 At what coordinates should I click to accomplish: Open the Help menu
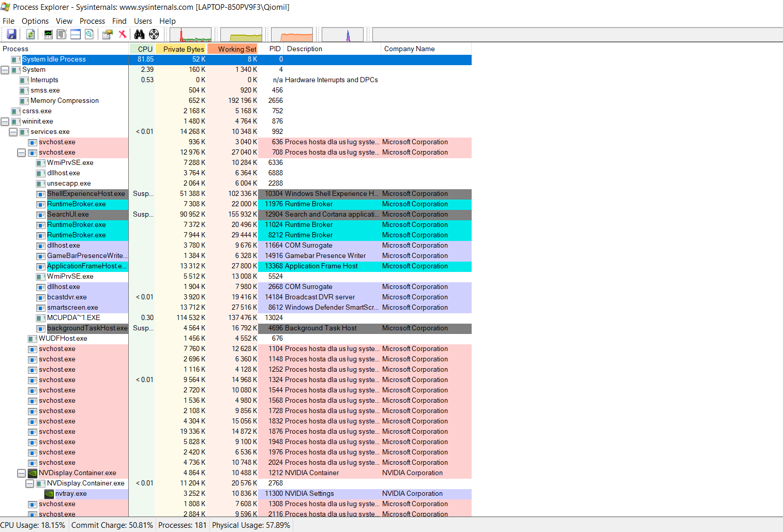[x=168, y=21]
